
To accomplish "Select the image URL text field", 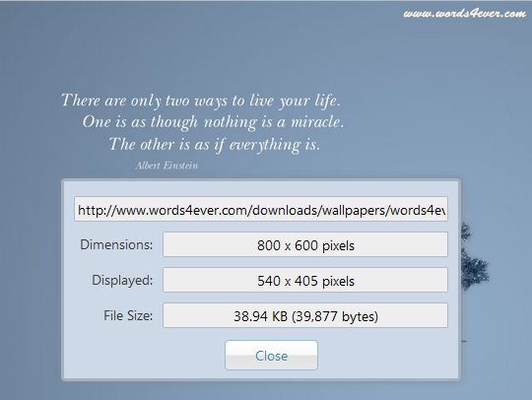I will coord(261,209).
